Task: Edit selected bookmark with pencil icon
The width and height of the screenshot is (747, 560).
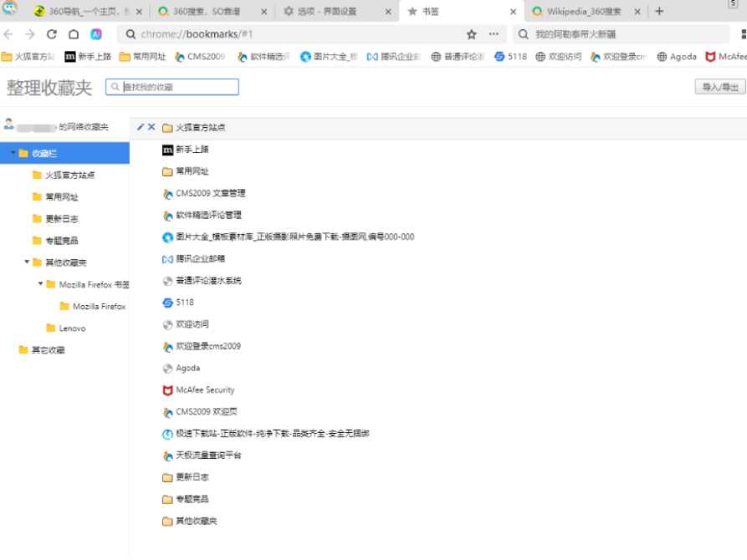Action: click(141, 127)
